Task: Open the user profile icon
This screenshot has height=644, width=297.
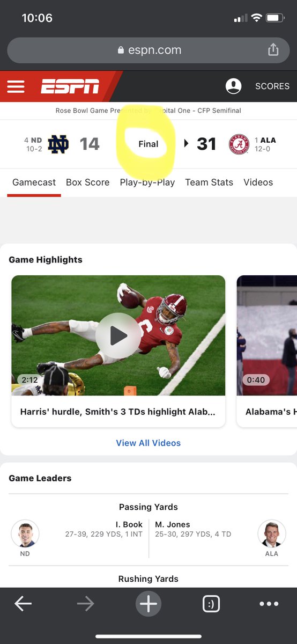Action: 233,86
